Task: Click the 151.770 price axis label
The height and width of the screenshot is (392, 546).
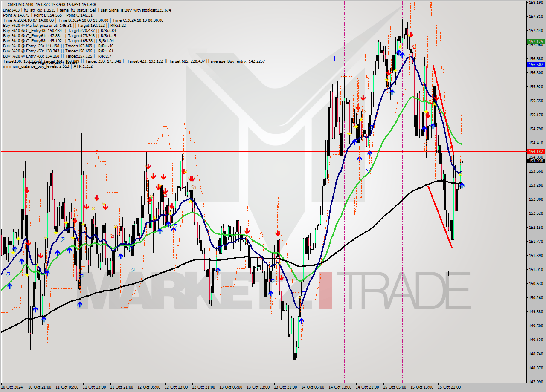Action: (536, 242)
